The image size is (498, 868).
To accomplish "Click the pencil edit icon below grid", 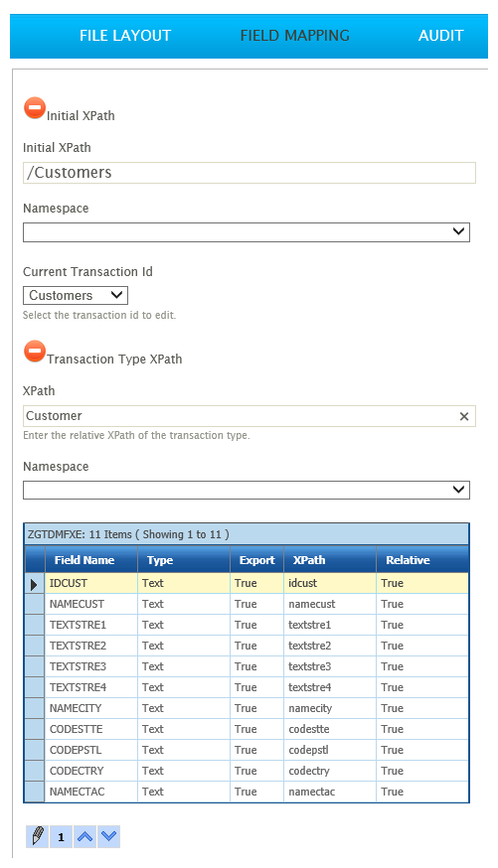I will point(37,836).
